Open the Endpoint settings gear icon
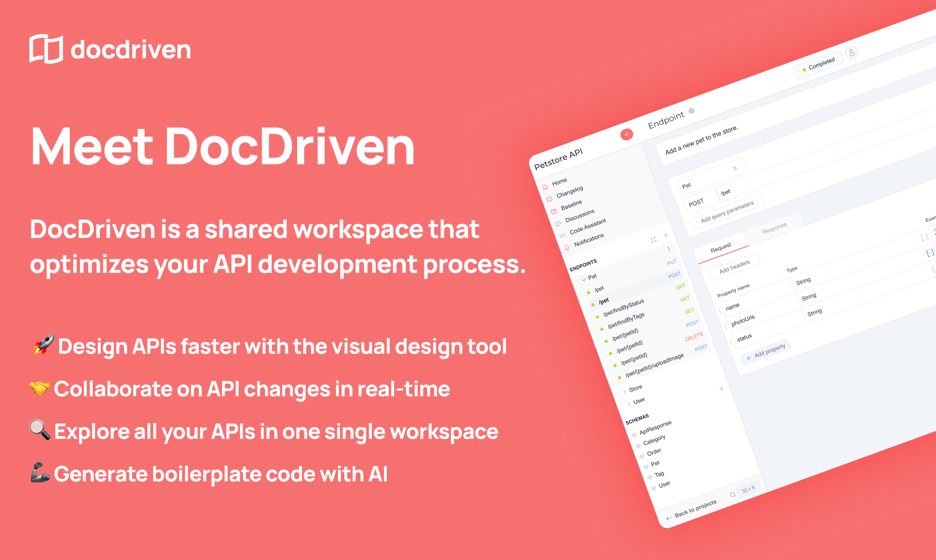The image size is (936, 560). [692, 111]
